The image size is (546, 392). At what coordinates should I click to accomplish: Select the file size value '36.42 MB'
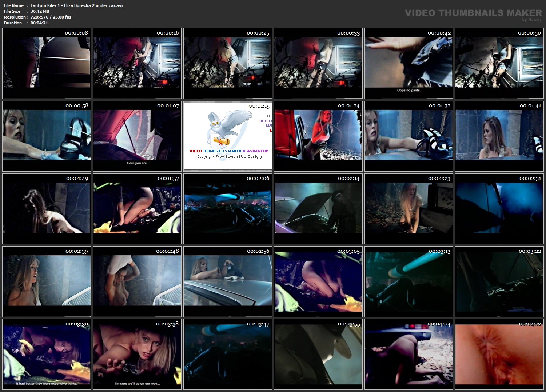point(40,11)
